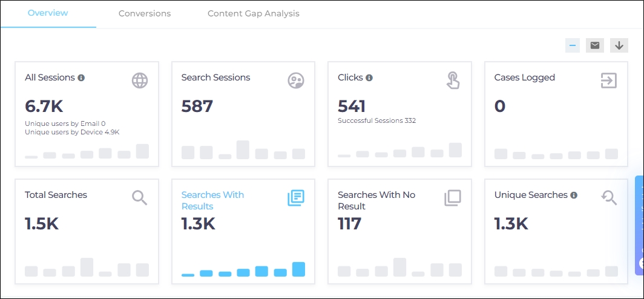The image size is (644, 299).
Task: Click the Searches With Results list icon
Action: click(x=296, y=198)
